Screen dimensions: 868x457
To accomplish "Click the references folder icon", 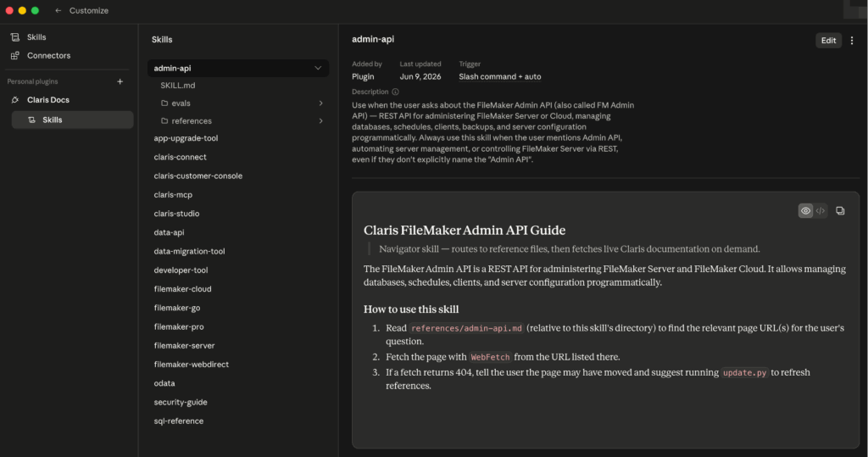I will [164, 120].
